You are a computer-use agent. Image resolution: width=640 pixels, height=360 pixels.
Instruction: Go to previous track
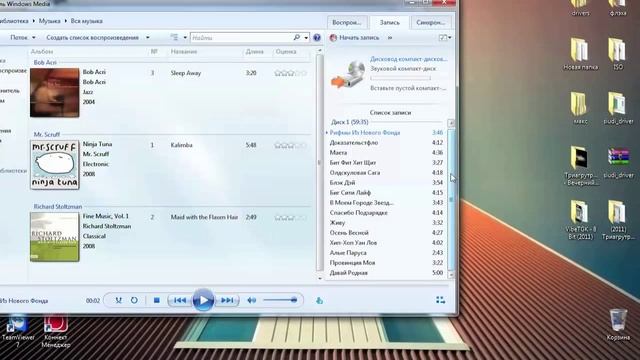[180, 300]
